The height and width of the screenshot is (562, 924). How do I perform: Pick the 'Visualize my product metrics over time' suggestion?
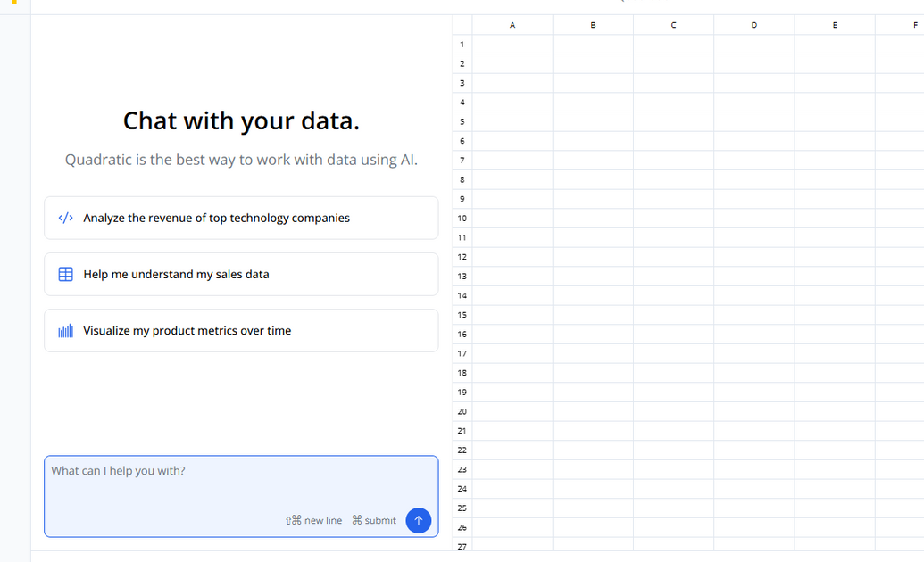pos(241,330)
